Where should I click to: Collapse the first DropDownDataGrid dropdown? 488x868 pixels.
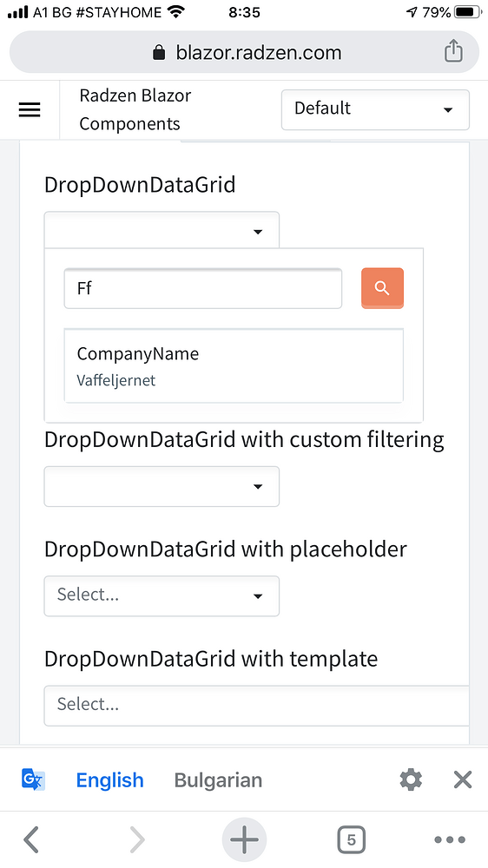point(162,230)
